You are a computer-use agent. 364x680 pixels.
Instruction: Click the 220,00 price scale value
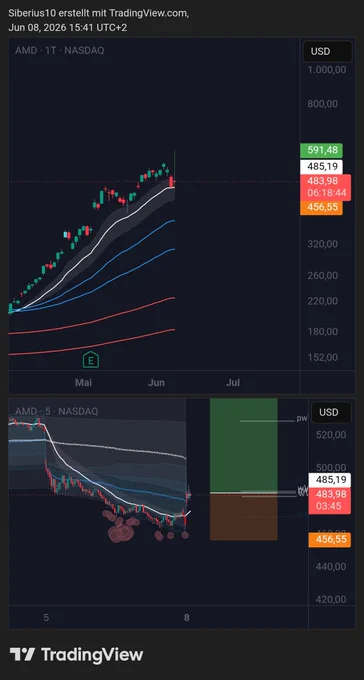[x=322, y=301]
